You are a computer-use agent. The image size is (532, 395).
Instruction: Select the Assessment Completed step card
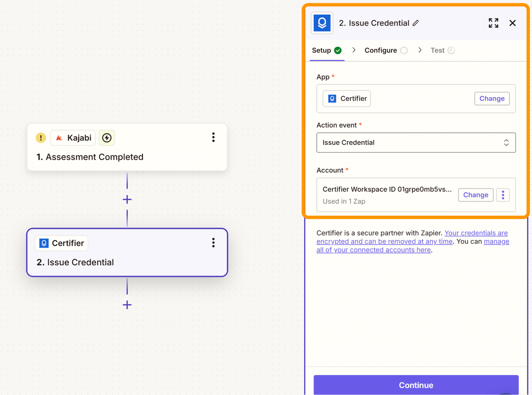(127, 147)
